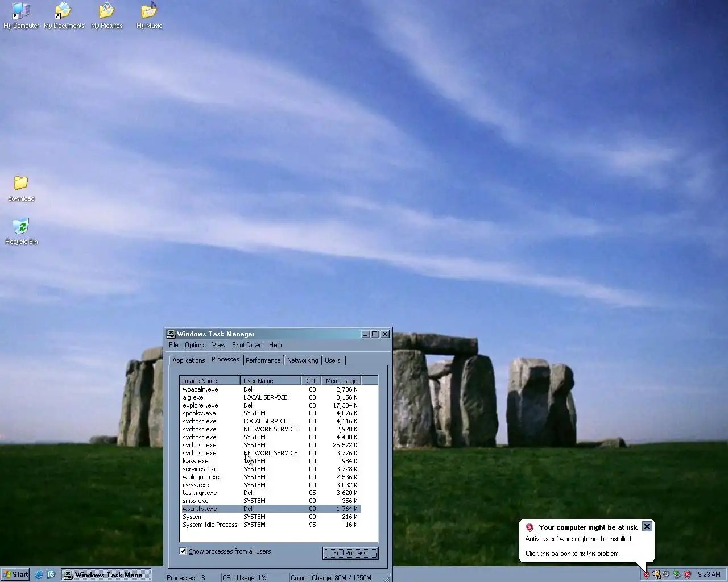
Task: Select the spoolsv.exe process row
Action: point(271,413)
